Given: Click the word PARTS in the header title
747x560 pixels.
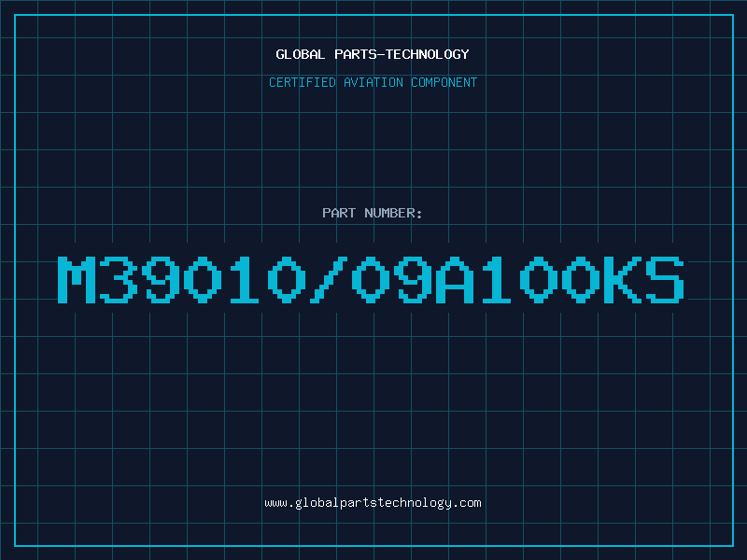Looking at the screenshot, I should click(x=356, y=54).
